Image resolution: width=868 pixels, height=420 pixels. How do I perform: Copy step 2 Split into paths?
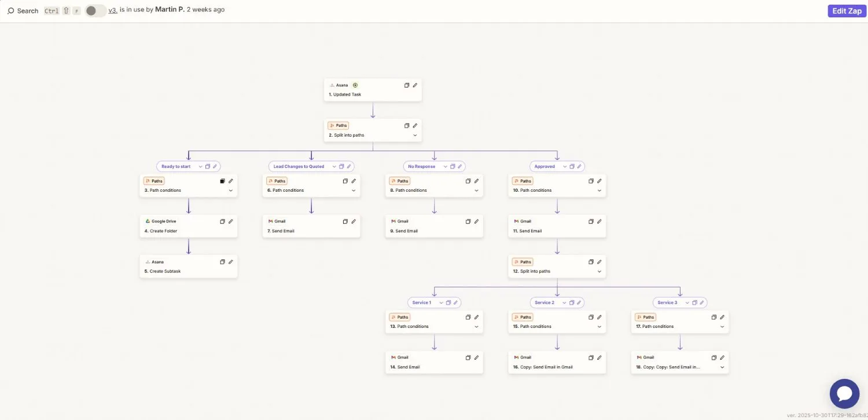click(x=407, y=126)
